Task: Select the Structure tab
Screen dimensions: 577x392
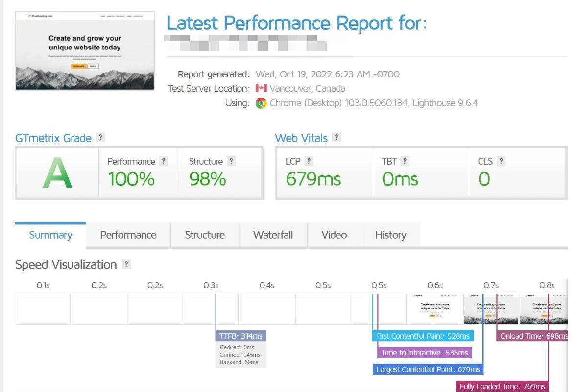Action: [x=205, y=235]
